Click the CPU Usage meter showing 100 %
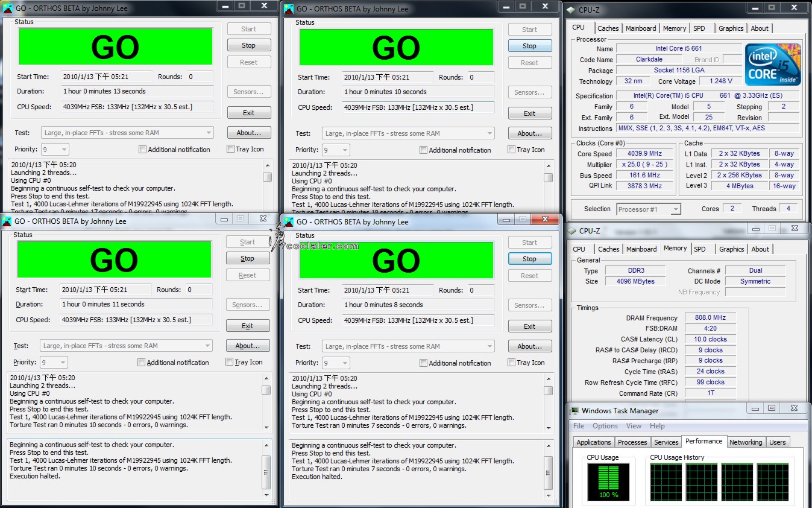The image size is (812, 508). (x=608, y=481)
